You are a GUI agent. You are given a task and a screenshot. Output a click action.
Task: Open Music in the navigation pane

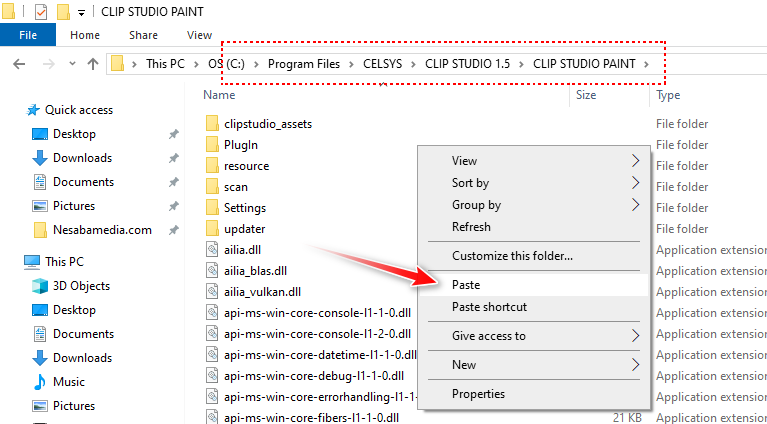coord(68,382)
